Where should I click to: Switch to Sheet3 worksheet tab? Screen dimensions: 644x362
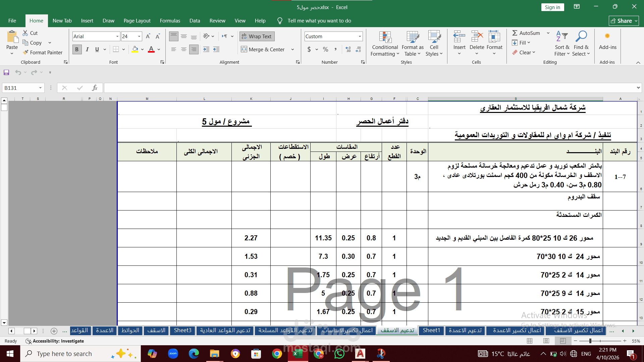[x=182, y=330]
